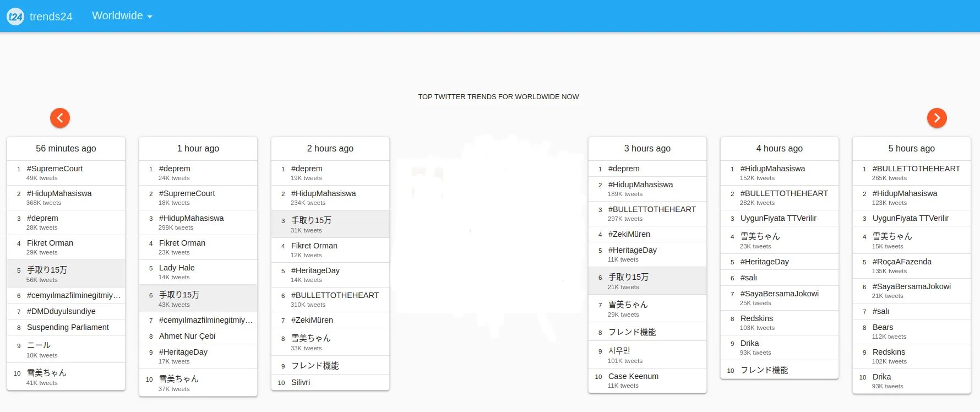Screen dimensions: 980x412
Task: Open フレンド機能 in 4 hours ago list
Action: [764, 370]
